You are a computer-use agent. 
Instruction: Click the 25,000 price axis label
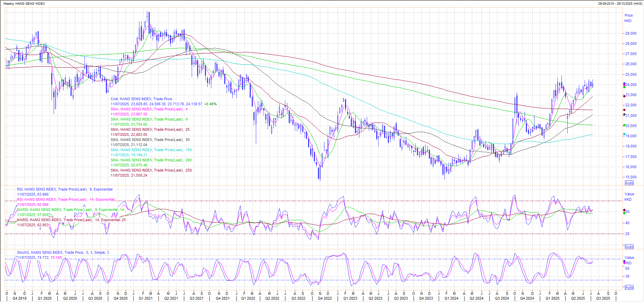[631, 74]
